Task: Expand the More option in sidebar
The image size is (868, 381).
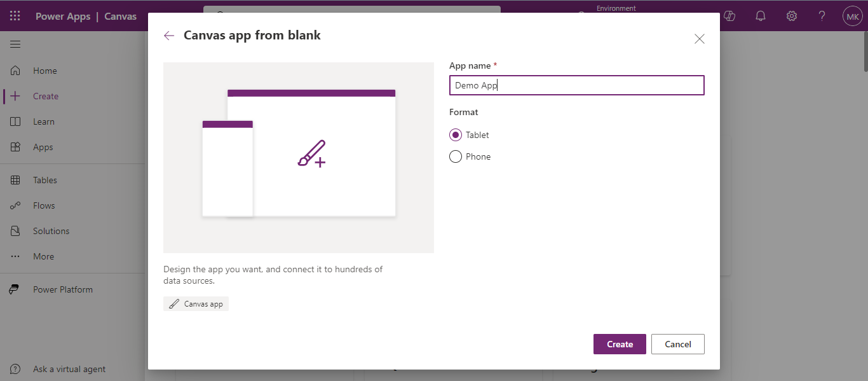Action: 43,256
